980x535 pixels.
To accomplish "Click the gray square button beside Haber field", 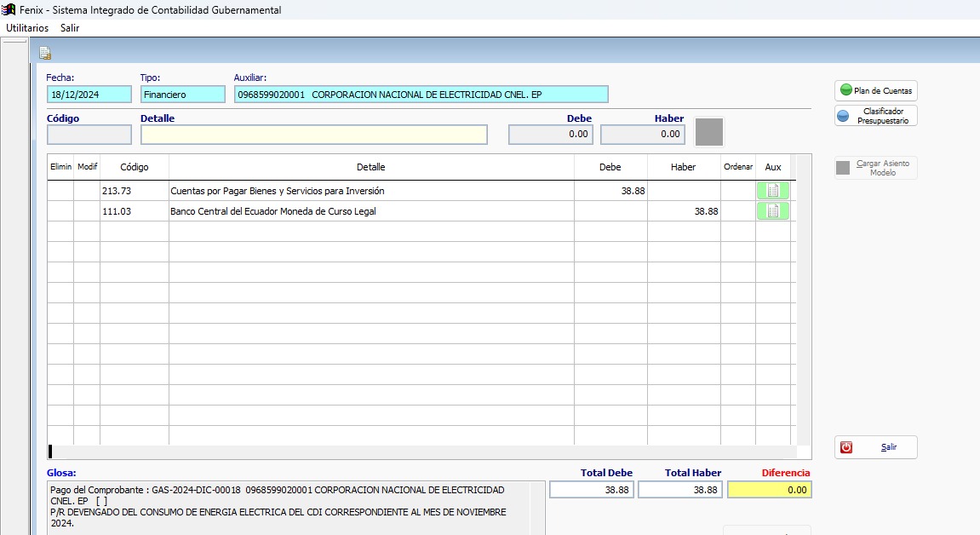I will (x=708, y=133).
